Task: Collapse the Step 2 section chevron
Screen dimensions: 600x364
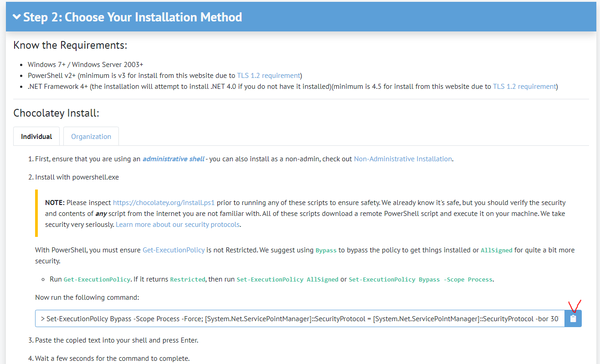Action: 17,17
